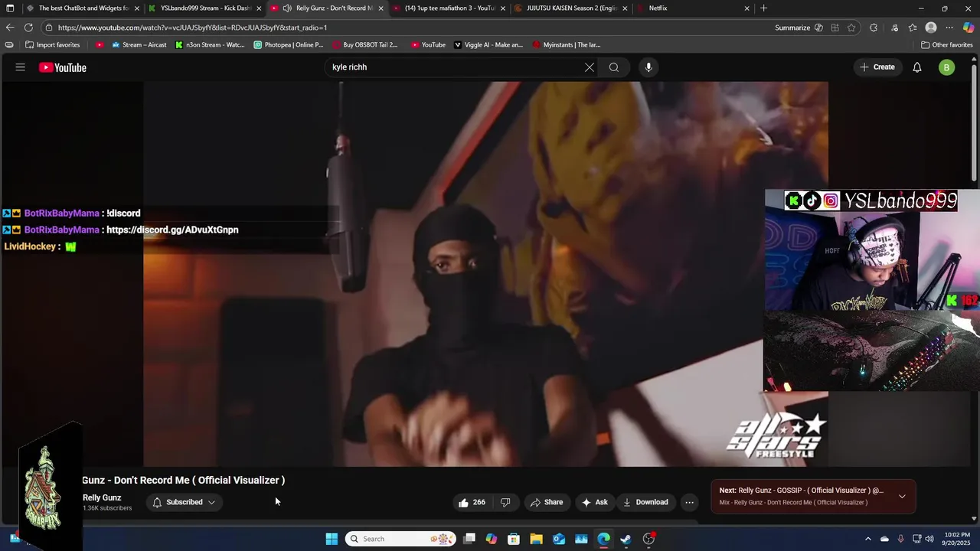Open the Myinstants bookmark
The height and width of the screenshot is (551, 980).
click(567, 44)
